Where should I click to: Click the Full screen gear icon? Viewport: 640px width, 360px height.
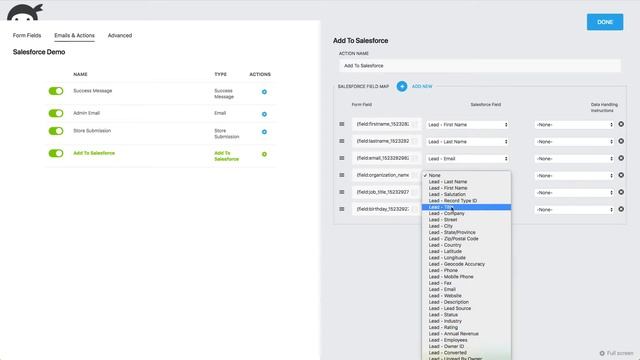click(602, 353)
